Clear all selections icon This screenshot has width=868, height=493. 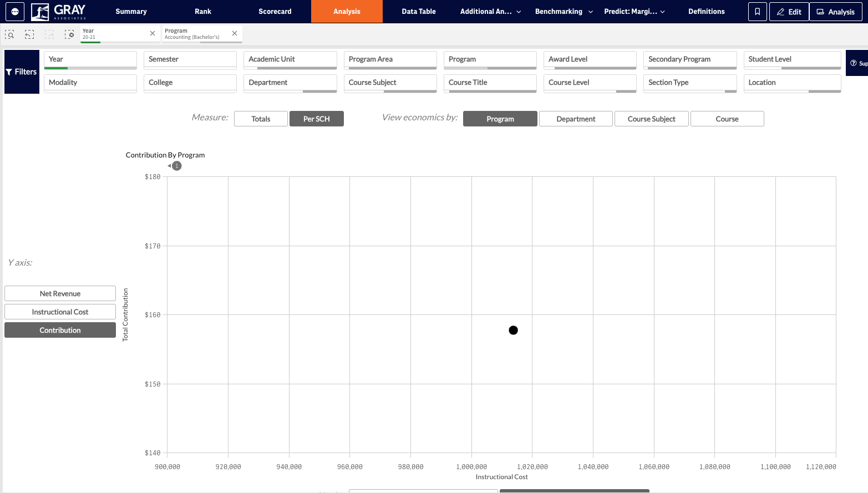[x=69, y=34]
